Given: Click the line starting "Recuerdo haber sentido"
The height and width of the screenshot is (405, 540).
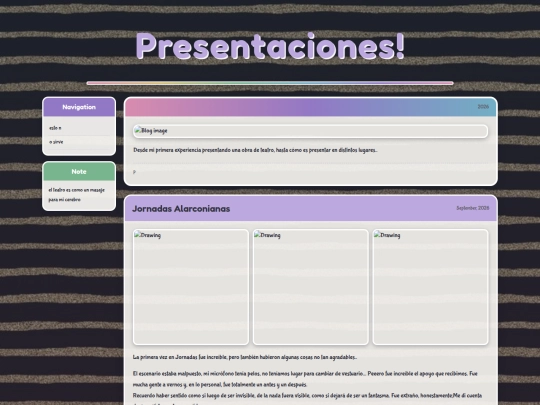Looking at the screenshot, I should pyautogui.click(x=307, y=396).
